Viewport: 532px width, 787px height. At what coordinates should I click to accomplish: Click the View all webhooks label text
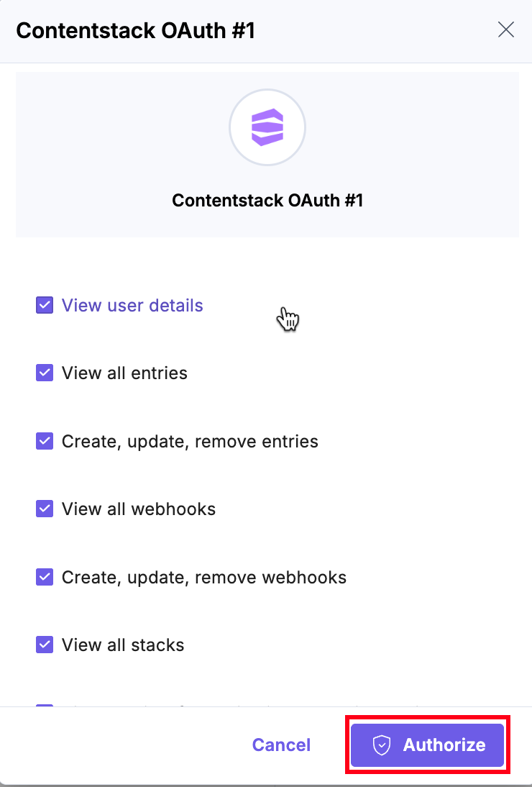coord(139,509)
